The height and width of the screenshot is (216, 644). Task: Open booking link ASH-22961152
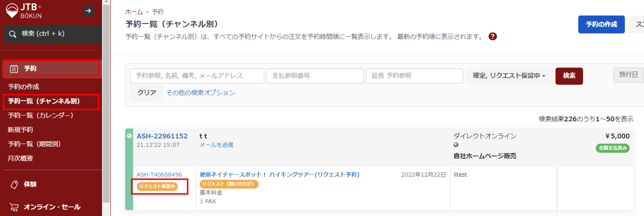(x=162, y=136)
